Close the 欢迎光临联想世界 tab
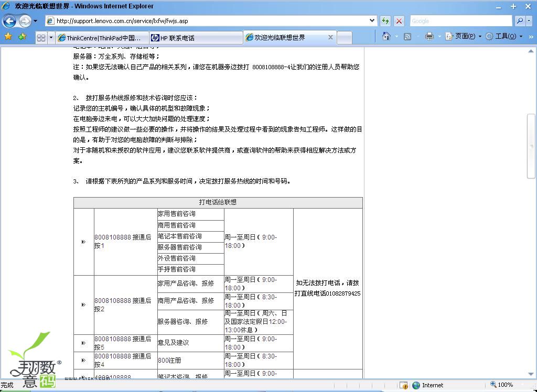Viewport: 537px width, 392px height. (x=330, y=37)
